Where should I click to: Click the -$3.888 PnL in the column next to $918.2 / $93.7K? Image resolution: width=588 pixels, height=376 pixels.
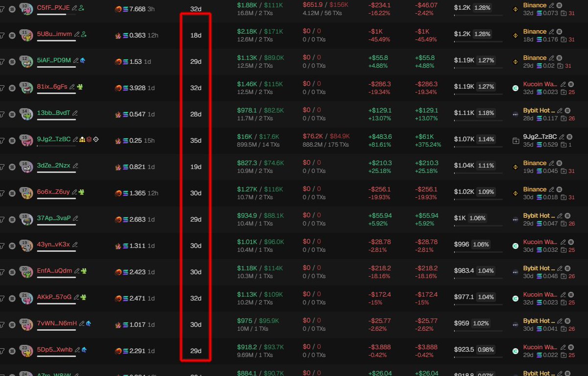click(380, 347)
